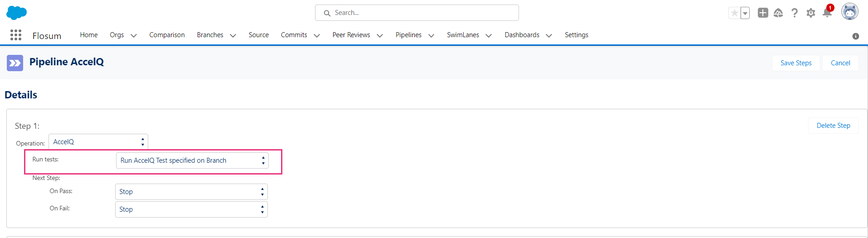
Task: Open the Commits tab
Action: point(294,35)
